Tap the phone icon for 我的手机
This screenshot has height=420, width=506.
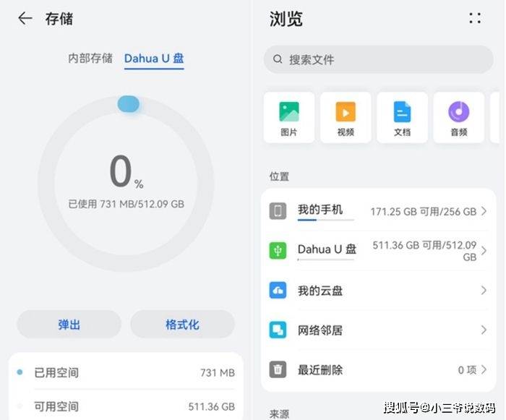point(278,211)
